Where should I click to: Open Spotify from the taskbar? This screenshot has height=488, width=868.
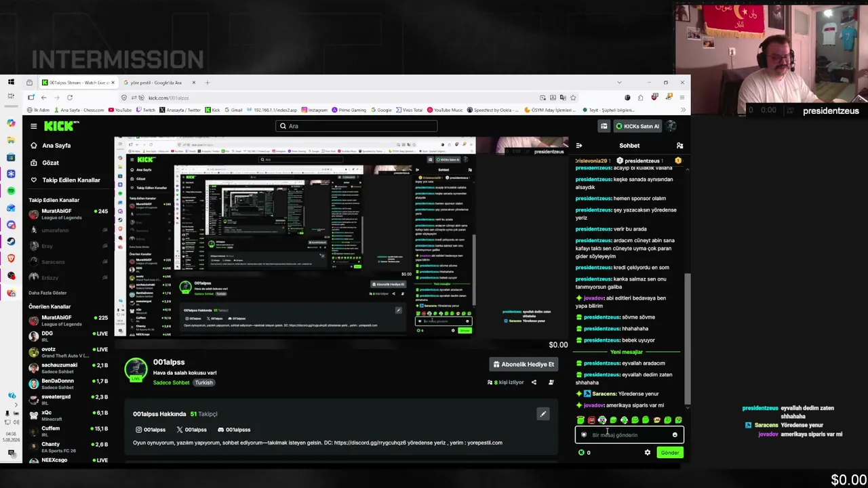11,190
